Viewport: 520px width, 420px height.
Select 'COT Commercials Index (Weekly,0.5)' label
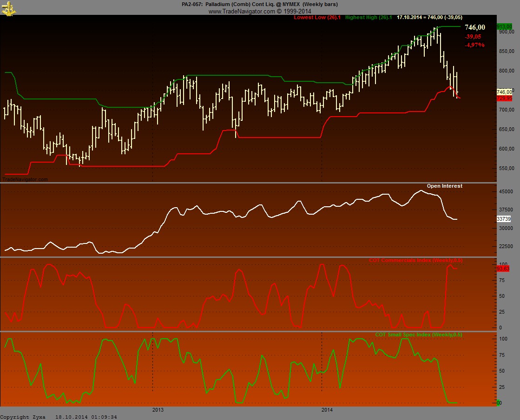point(415,260)
